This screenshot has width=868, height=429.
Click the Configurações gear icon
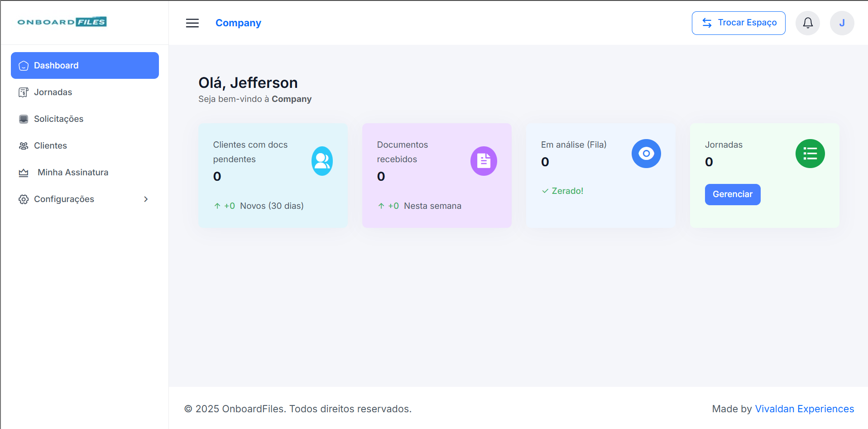coord(24,199)
